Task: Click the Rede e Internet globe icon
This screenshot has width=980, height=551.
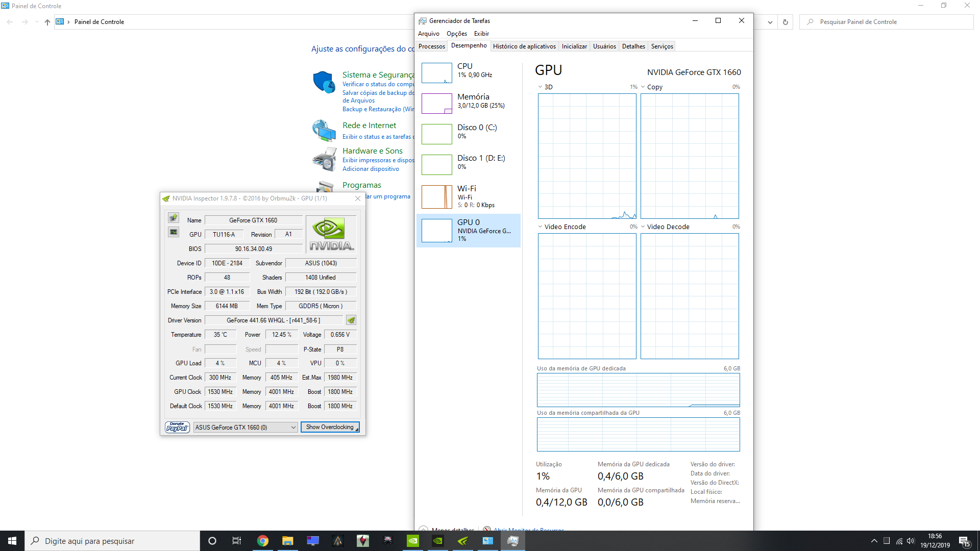Action: coord(324,131)
